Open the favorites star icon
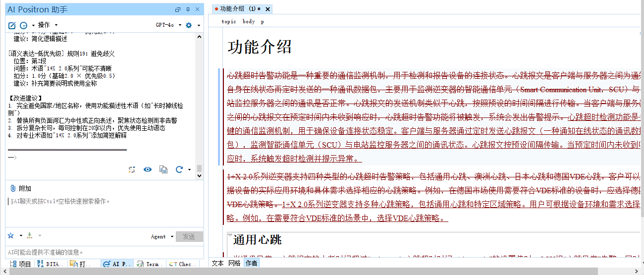Screen dimensions: 644x275 point(11,236)
